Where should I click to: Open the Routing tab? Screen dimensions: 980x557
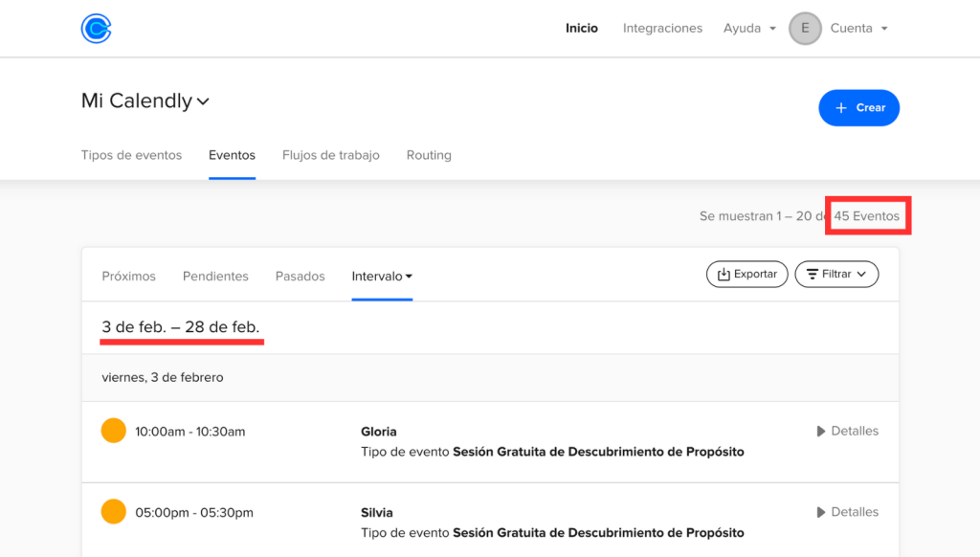tap(429, 155)
